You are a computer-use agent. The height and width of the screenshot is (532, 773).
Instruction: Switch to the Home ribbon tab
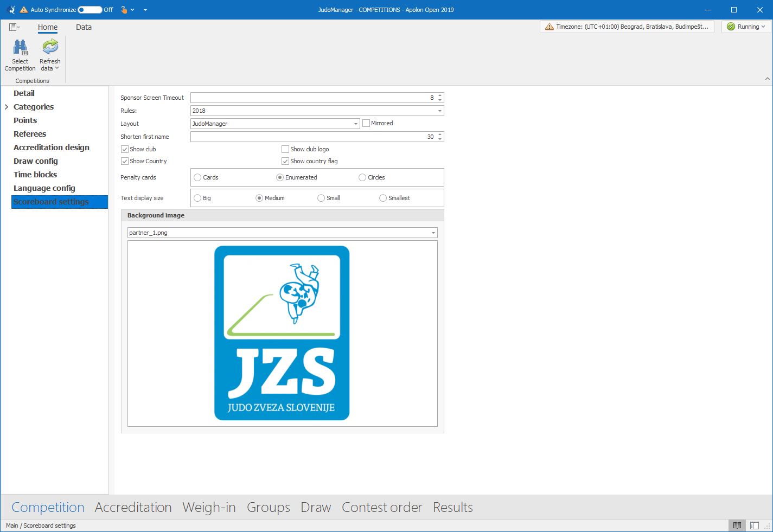[48, 27]
